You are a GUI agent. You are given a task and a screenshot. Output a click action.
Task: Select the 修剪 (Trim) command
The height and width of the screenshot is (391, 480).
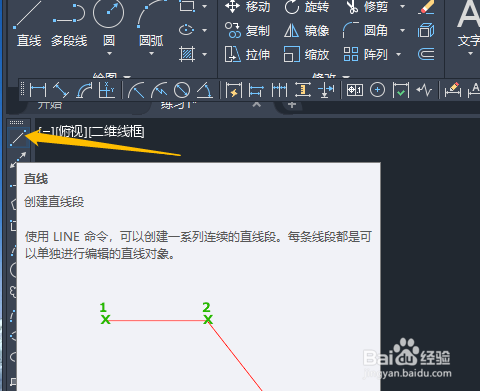367,7
